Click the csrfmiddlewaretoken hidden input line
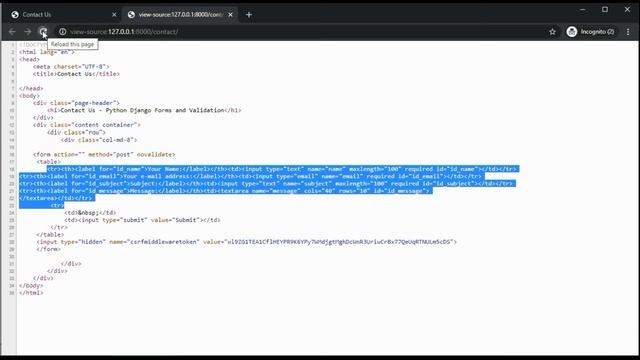The image size is (640, 360). tap(247, 242)
